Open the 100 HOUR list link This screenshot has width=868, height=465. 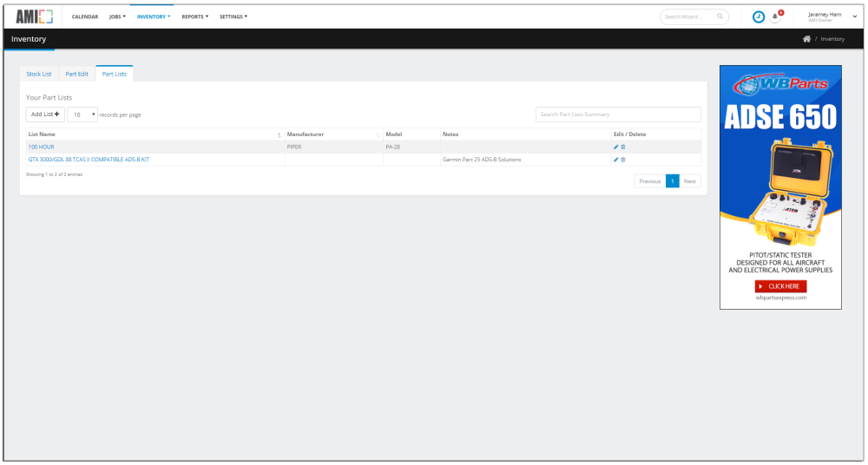41,147
